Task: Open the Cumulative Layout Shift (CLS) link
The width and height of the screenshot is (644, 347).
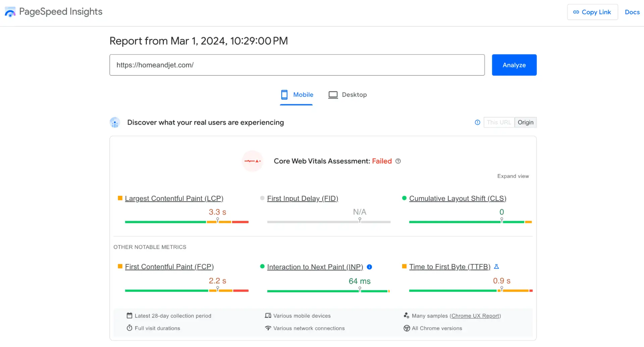Action: (x=458, y=198)
